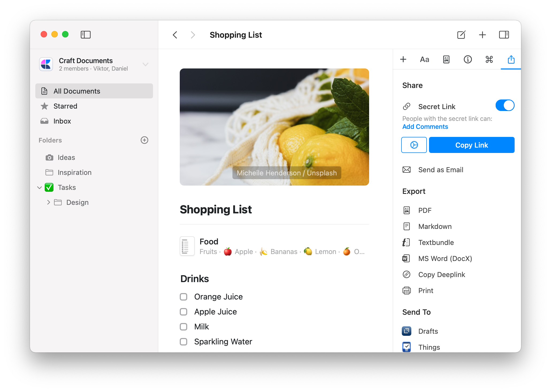Image resolution: width=551 pixels, height=392 pixels.
Task: Check the Orange Juice checkbox
Action: 184,297
